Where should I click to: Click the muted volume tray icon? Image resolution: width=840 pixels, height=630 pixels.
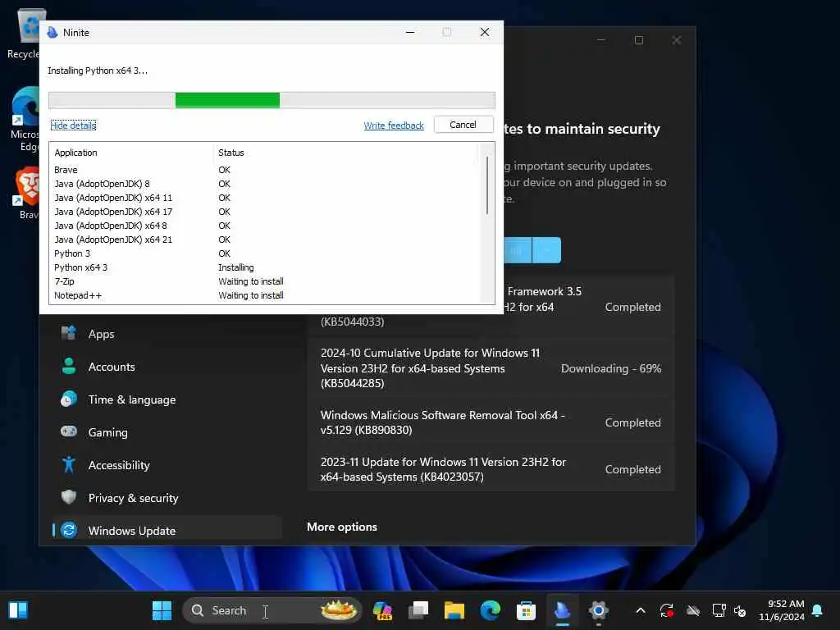pyautogui.click(x=741, y=610)
